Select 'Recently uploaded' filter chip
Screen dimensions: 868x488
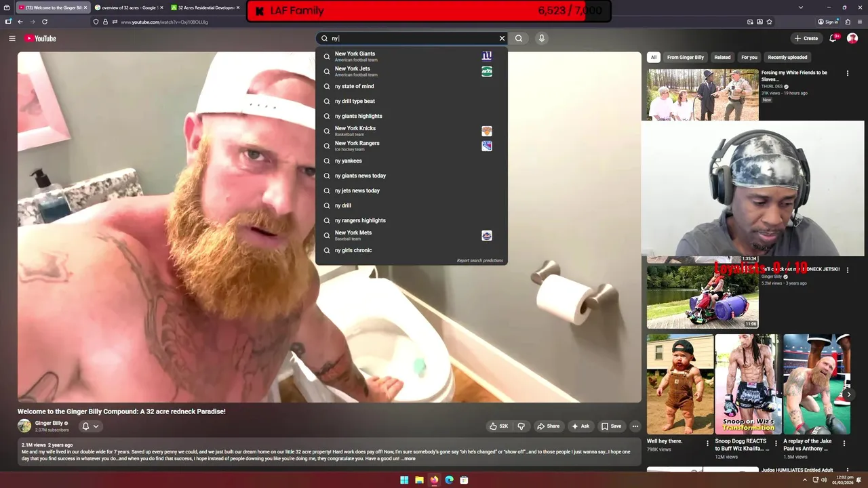(x=787, y=58)
